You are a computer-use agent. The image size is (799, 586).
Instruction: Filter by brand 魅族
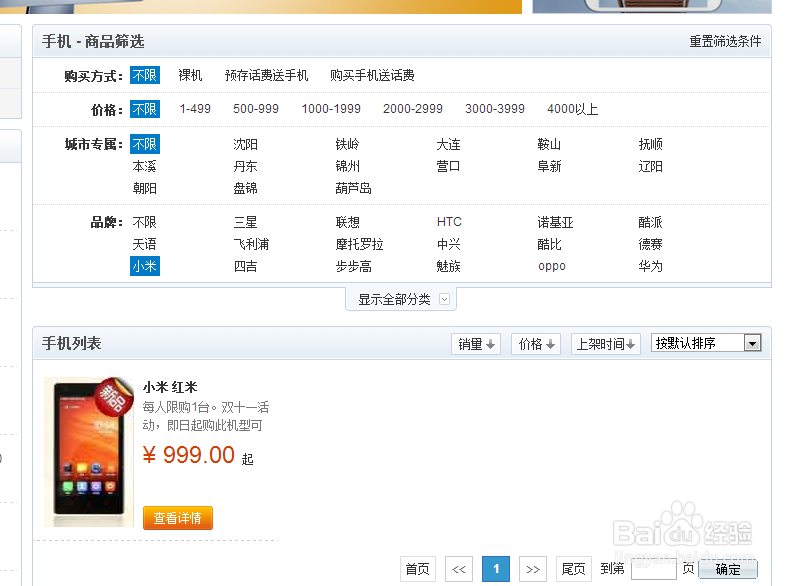coord(448,266)
